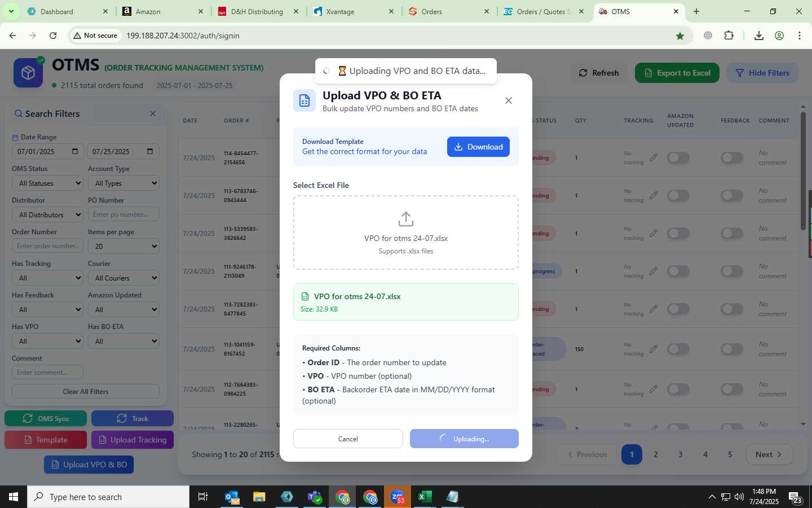
Task: Go to page 5 of orders
Action: pyautogui.click(x=730, y=454)
